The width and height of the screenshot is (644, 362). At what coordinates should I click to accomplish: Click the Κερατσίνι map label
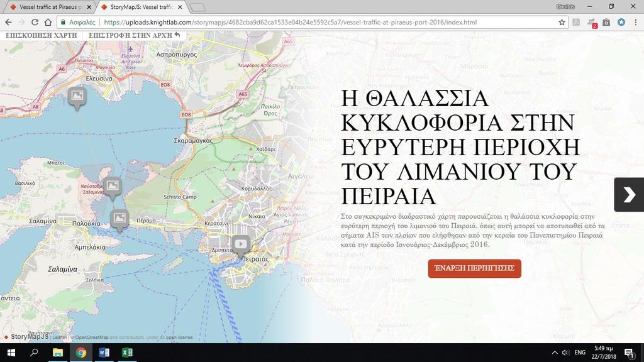pos(216,224)
